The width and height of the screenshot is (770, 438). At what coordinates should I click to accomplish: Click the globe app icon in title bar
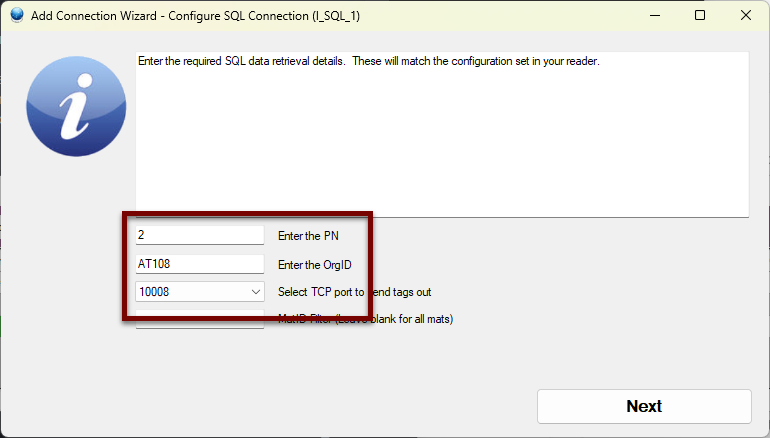coord(15,16)
